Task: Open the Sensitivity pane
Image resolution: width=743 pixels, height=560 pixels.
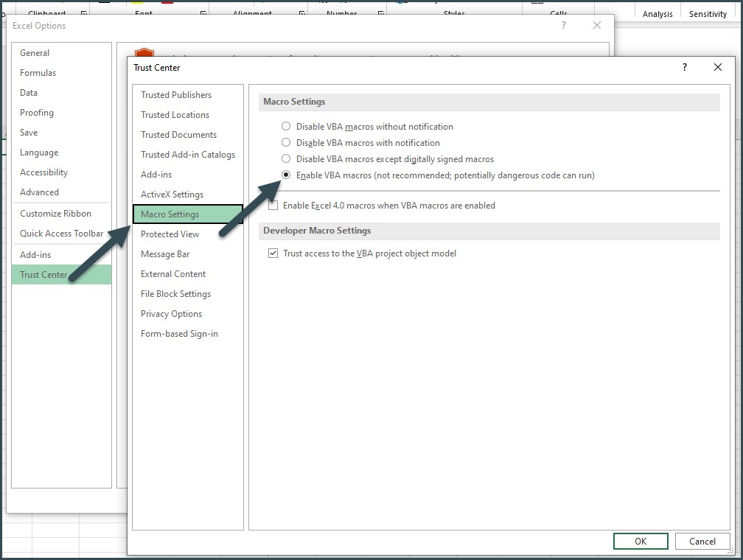Action: (707, 13)
